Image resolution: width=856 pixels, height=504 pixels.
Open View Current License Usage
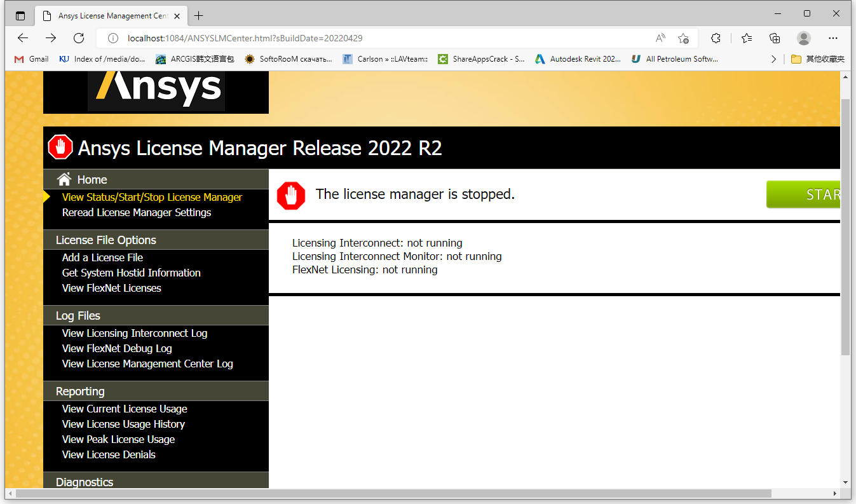coord(125,409)
